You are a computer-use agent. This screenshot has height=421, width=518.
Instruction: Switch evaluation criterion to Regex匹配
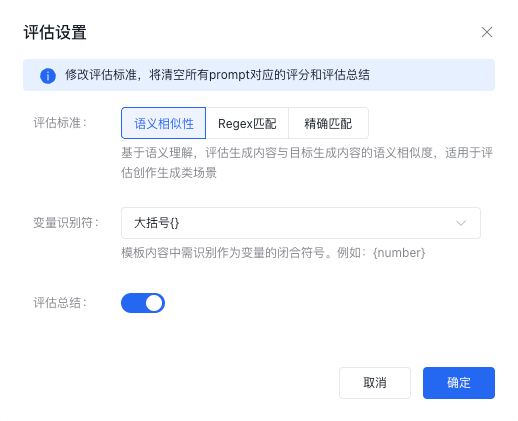[247, 123]
